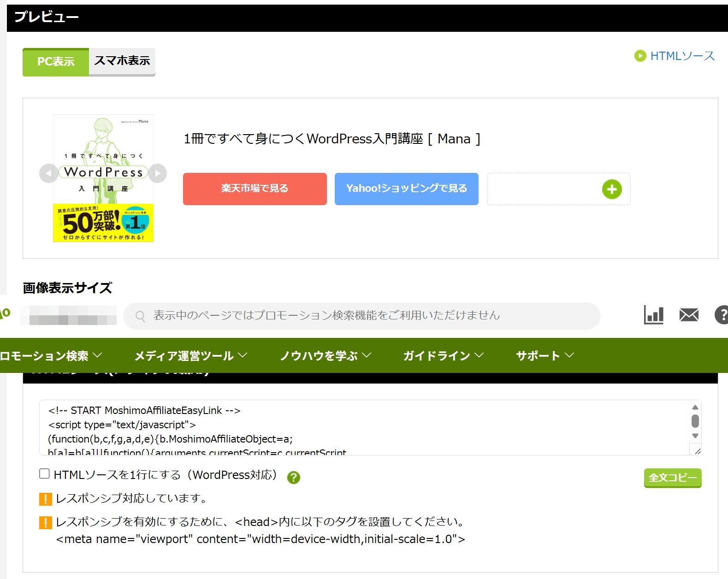
Task: Click the START MoshimoAffiliateEasyLink comment line
Action: (144, 410)
